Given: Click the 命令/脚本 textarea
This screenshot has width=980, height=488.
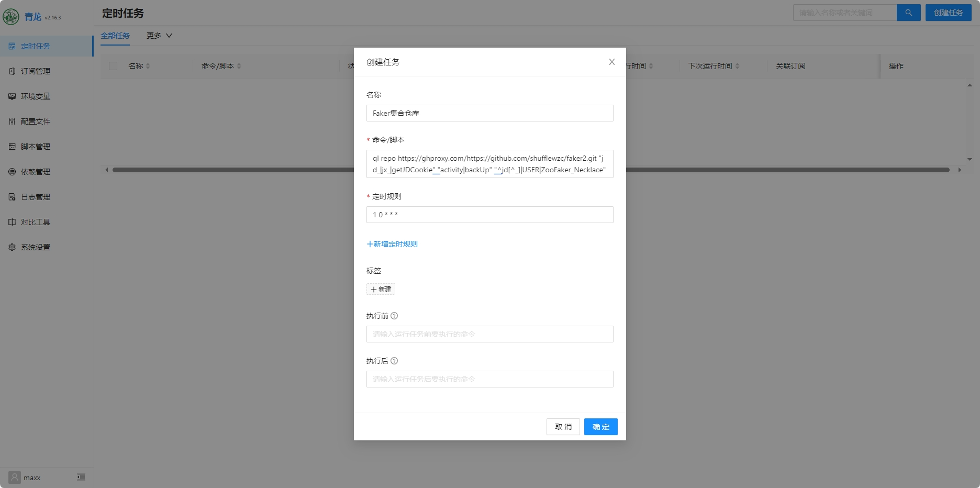Looking at the screenshot, I should (x=490, y=164).
